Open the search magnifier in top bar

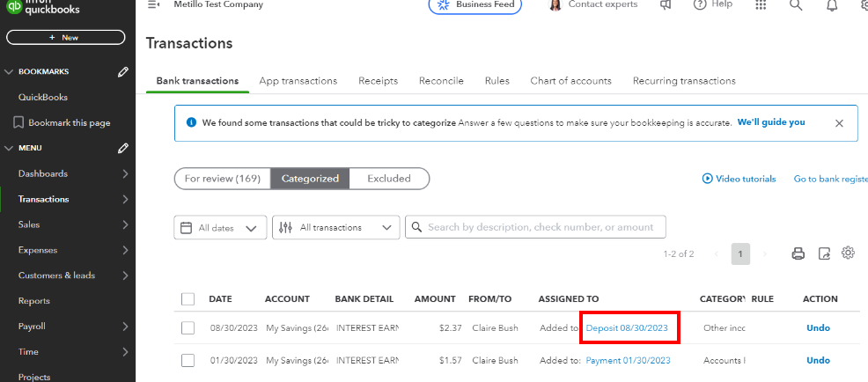(796, 5)
